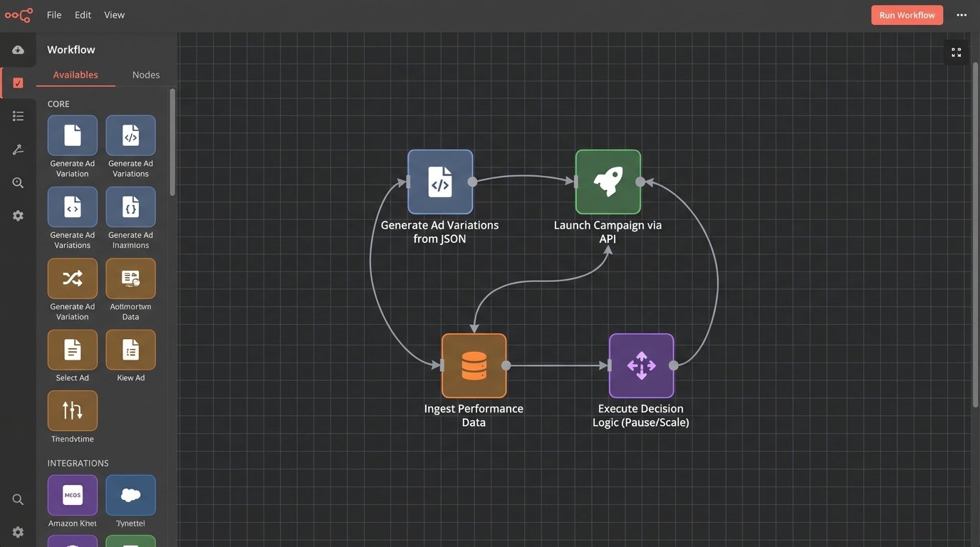Open the list view icon in the sidebar
Screen dimensions: 980x547
pos(17,115)
